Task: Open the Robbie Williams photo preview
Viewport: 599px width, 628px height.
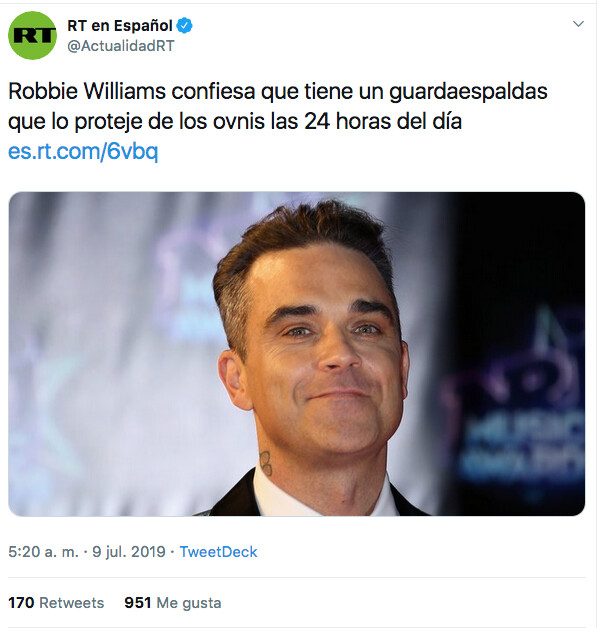Action: coord(297,354)
